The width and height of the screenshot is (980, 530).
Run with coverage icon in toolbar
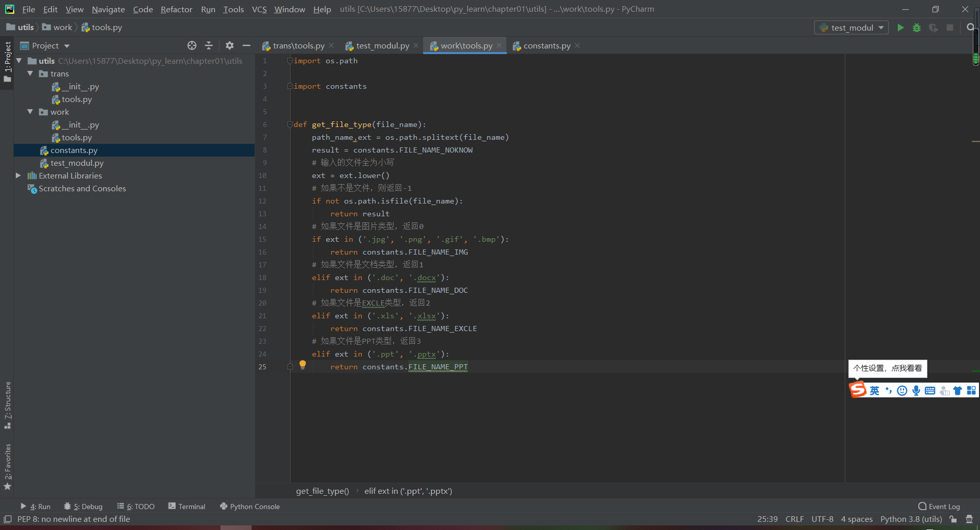(933, 28)
